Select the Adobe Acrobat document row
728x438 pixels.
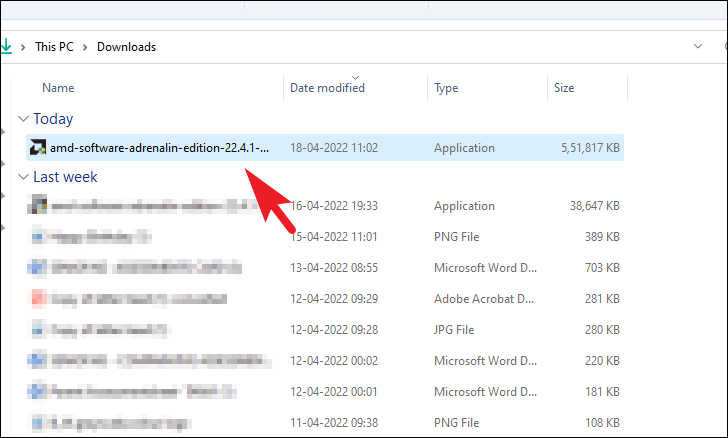(325, 299)
